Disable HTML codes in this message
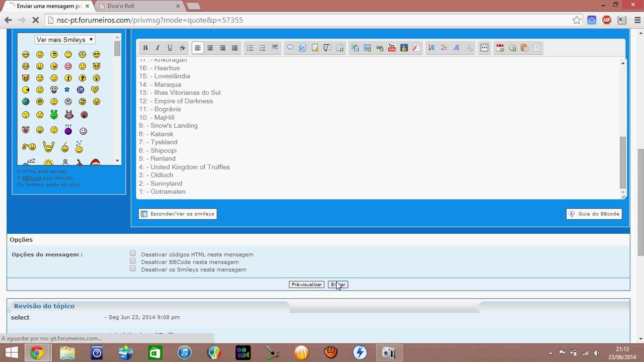The width and height of the screenshot is (644, 362). tap(133, 253)
